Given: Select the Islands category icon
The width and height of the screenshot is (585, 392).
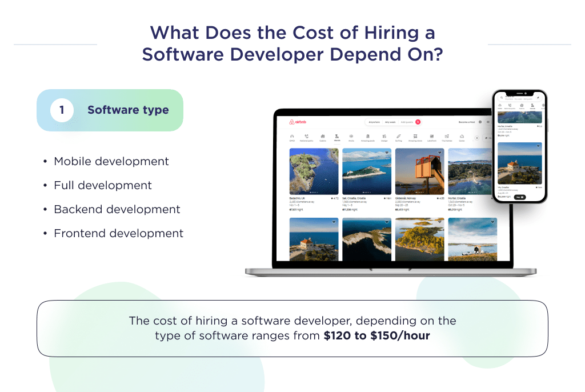Looking at the screenshot, I should coord(336,137).
